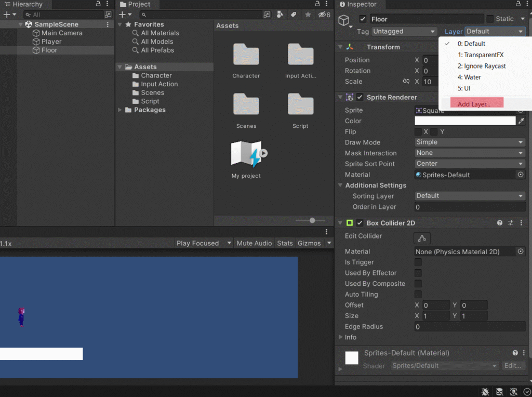Viewport: 532px width, 397px height.
Task: Open the Tag dropdown showing Untagged
Action: click(x=404, y=32)
